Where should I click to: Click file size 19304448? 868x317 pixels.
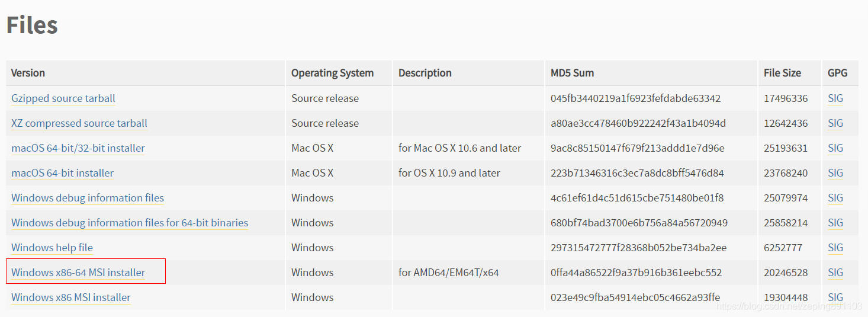click(x=786, y=297)
